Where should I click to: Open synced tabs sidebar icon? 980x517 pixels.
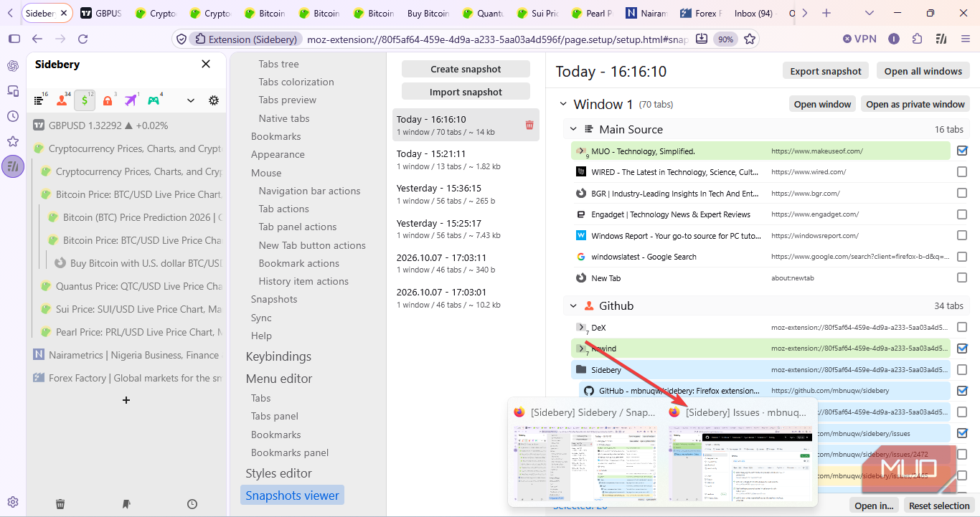click(13, 91)
